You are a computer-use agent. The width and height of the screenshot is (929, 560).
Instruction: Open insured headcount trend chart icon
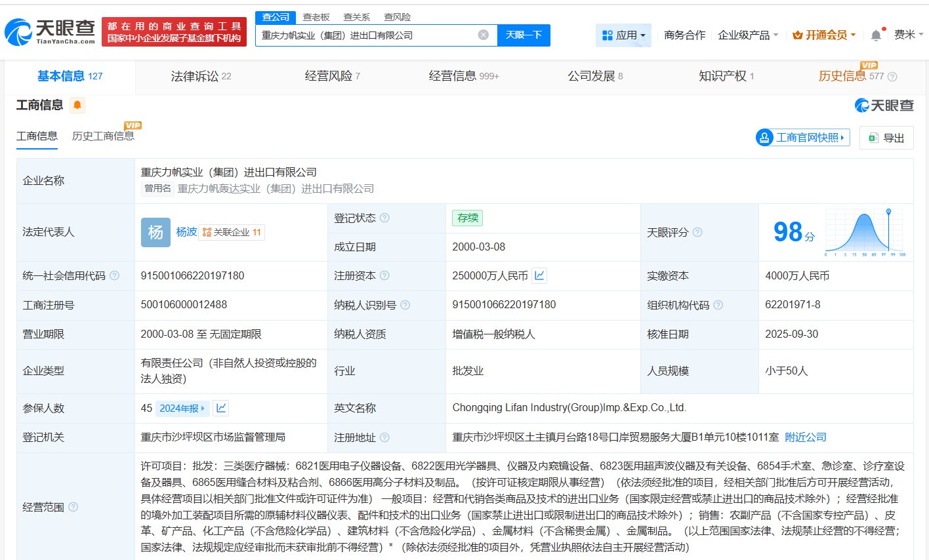(221, 408)
